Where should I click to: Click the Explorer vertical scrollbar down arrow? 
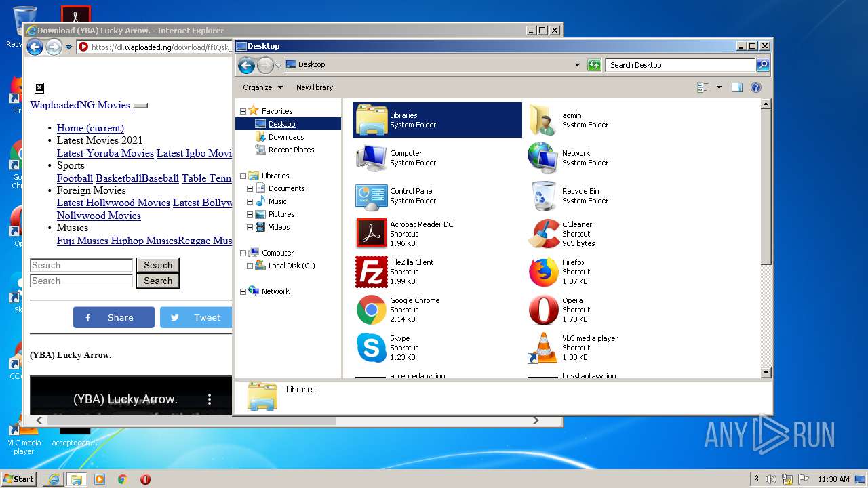click(x=766, y=373)
